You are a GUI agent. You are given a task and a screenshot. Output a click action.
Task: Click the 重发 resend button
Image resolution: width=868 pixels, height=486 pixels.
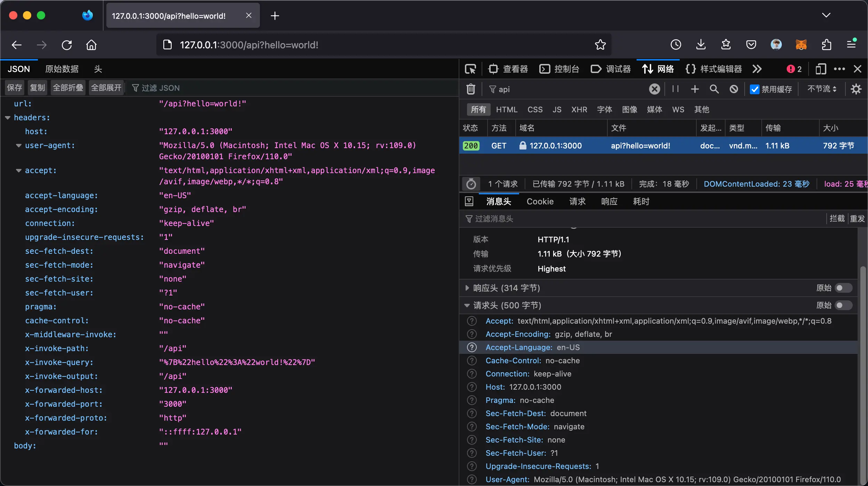[x=857, y=219]
